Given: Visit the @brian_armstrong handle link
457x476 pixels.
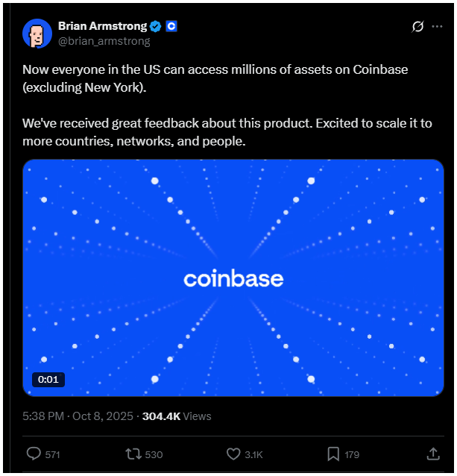Looking at the screenshot, I should [x=104, y=42].
